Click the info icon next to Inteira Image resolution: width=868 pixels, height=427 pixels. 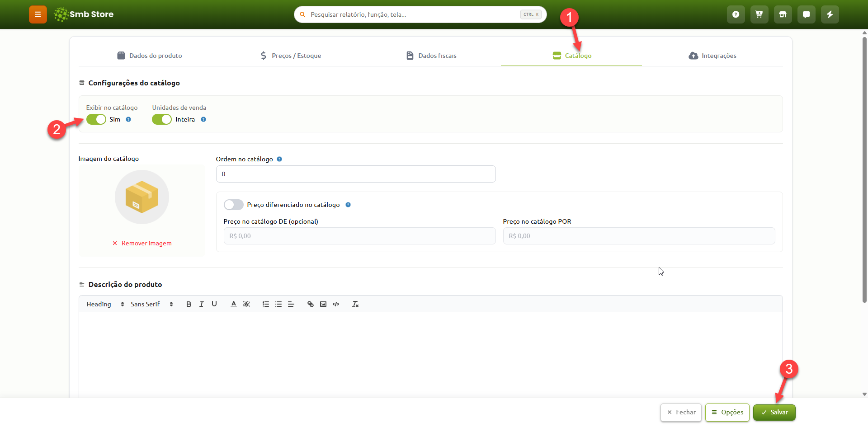click(203, 119)
